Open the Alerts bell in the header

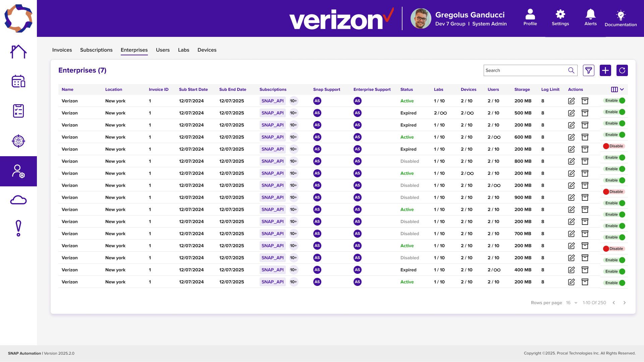[590, 17]
